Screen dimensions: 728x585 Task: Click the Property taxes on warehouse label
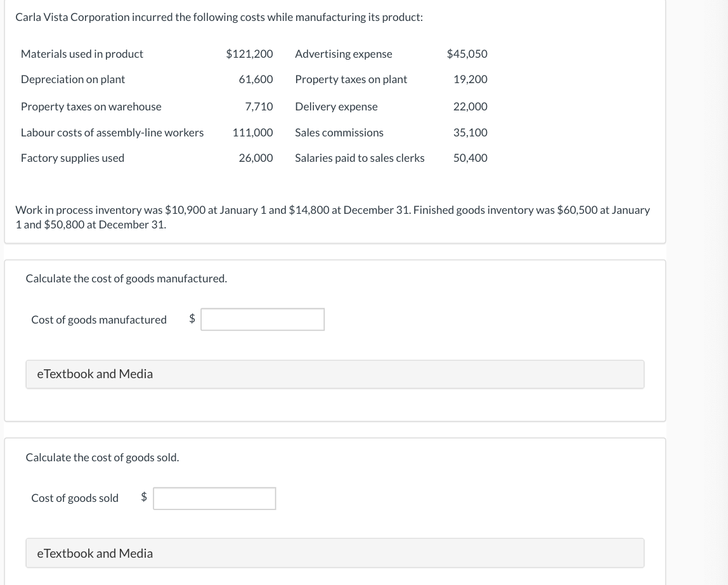pos(91,106)
